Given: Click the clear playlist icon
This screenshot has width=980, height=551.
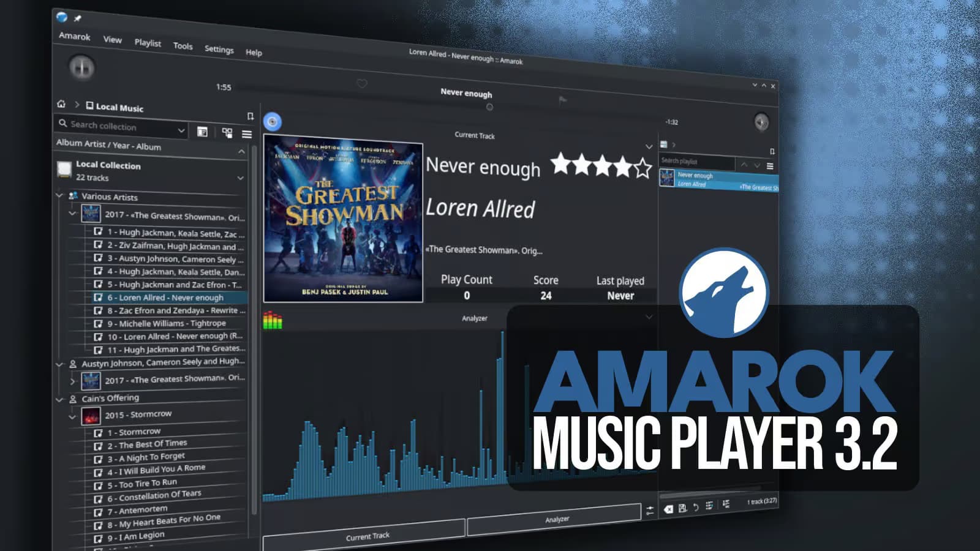Looking at the screenshot, I should tap(668, 509).
